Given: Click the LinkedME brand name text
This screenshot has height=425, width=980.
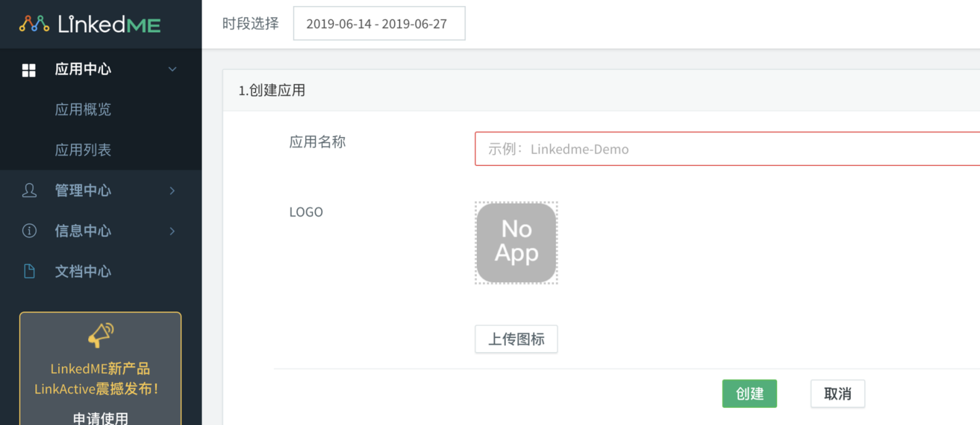Looking at the screenshot, I should click(x=109, y=24).
